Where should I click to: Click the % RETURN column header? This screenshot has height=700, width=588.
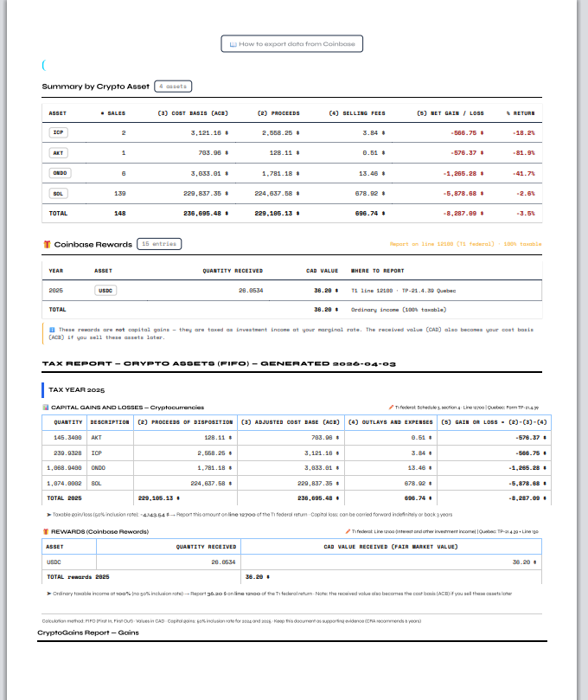521,113
